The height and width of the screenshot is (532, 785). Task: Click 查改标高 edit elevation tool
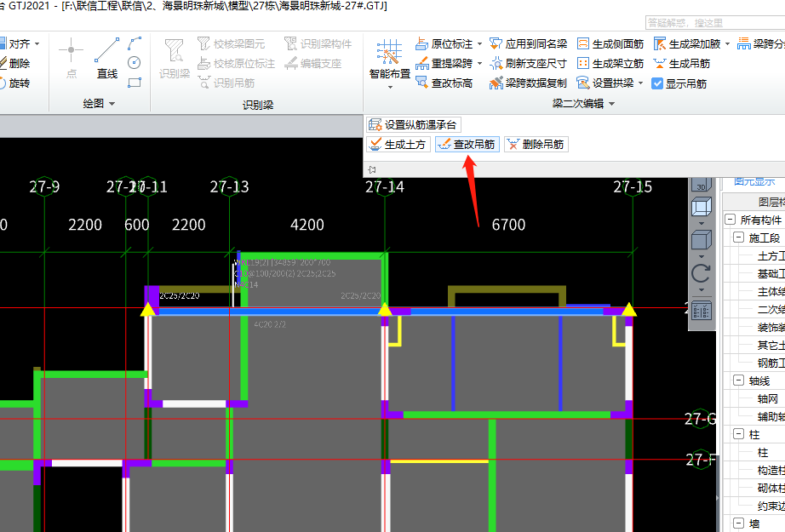(x=444, y=83)
